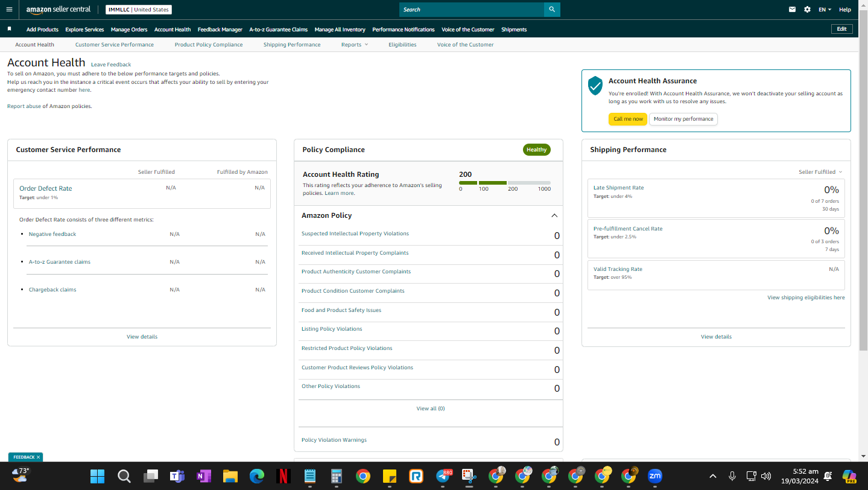The image size is (868, 490).
Task: Open Seller Fulfilled dropdown in Shipping Performance
Action: [820, 172]
